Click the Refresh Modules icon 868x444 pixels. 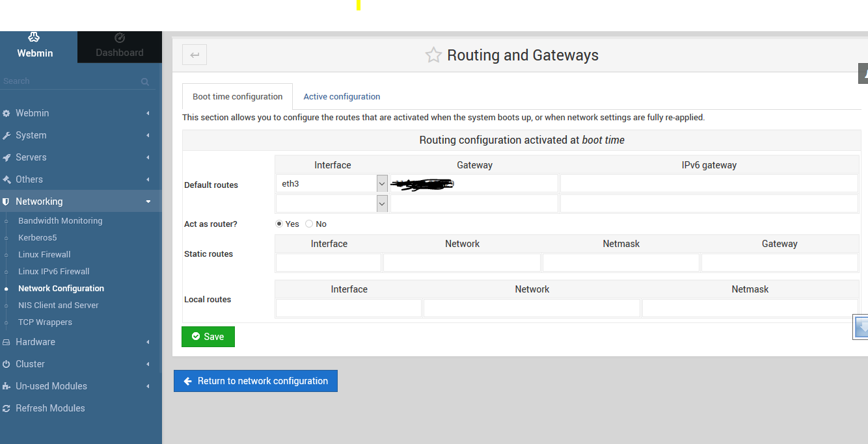click(7, 408)
